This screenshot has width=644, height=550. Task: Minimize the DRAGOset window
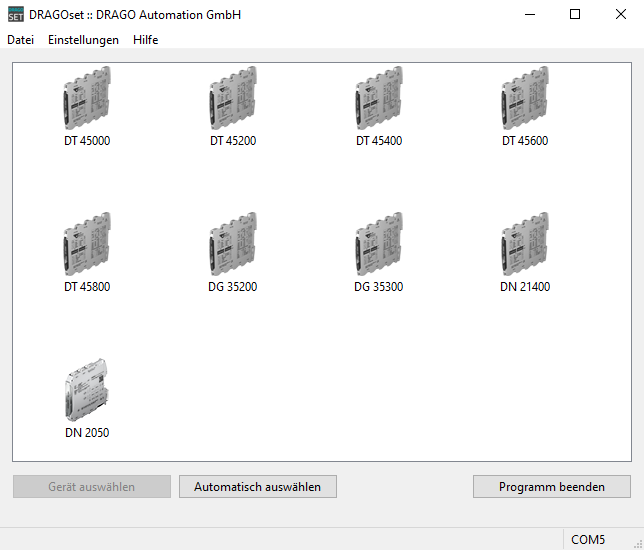point(530,14)
